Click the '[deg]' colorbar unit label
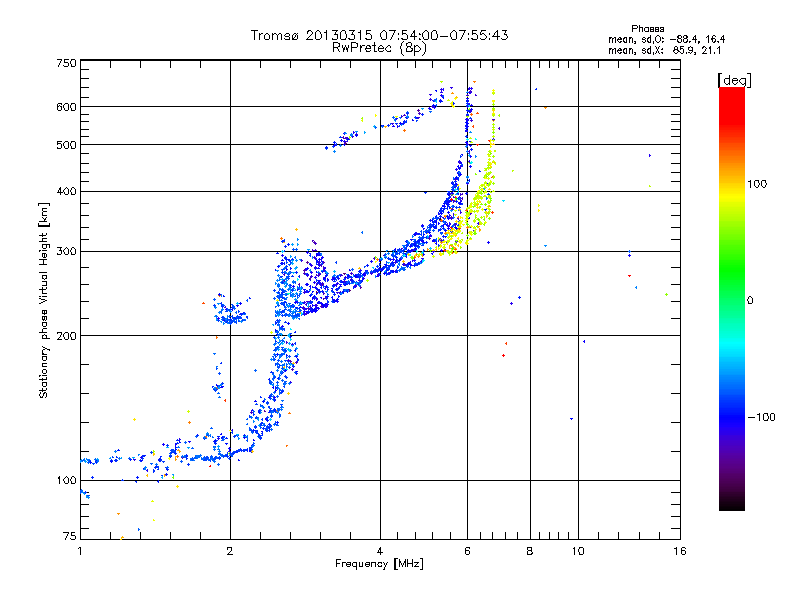Viewport: 800px width, 600px height. [x=734, y=80]
